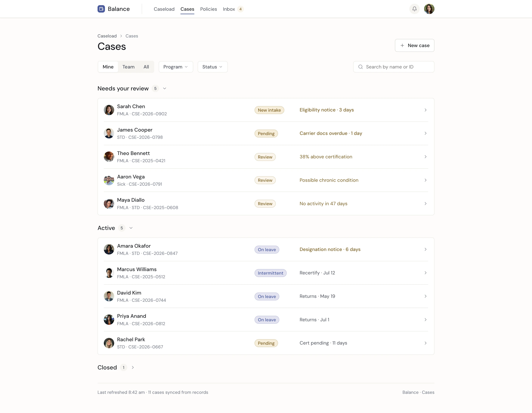The height and width of the screenshot is (413, 532).
Task: Click the New case button
Action: pyautogui.click(x=415, y=46)
